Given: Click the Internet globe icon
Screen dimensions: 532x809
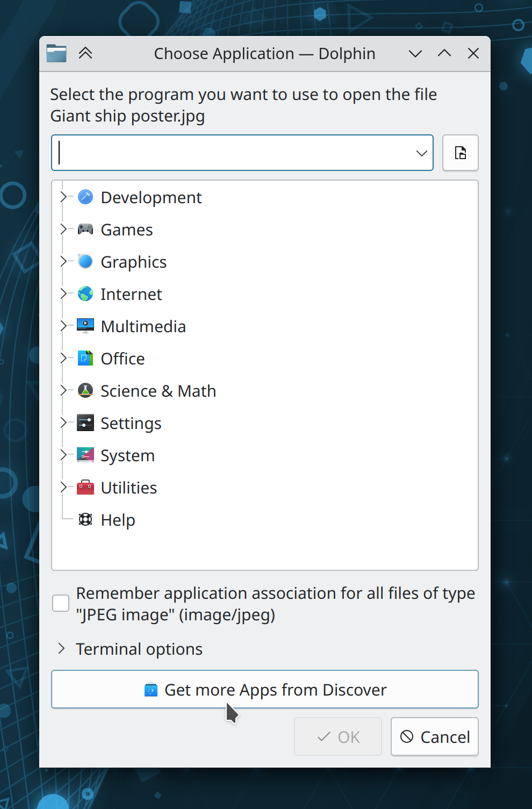Looking at the screenshot, I should tap(85, 294).
